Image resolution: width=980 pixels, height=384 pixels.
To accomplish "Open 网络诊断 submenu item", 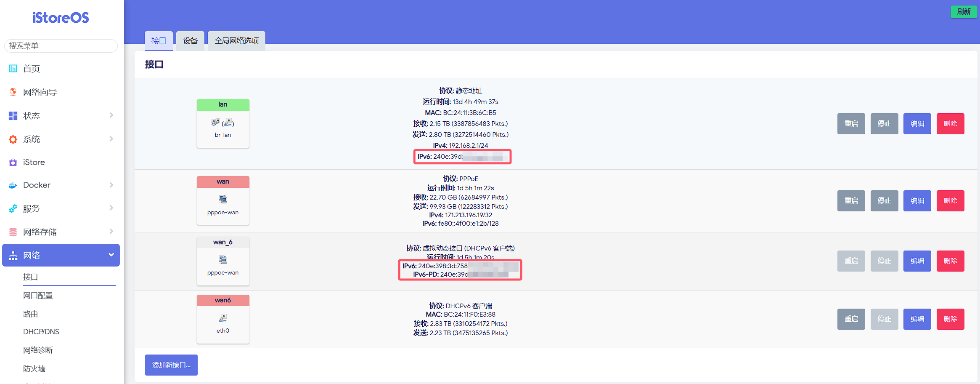I will coord(38,350).
